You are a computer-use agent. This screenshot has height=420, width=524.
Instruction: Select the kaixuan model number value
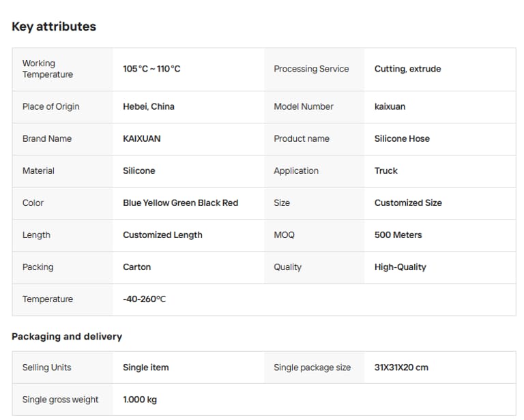click(390, 106)
